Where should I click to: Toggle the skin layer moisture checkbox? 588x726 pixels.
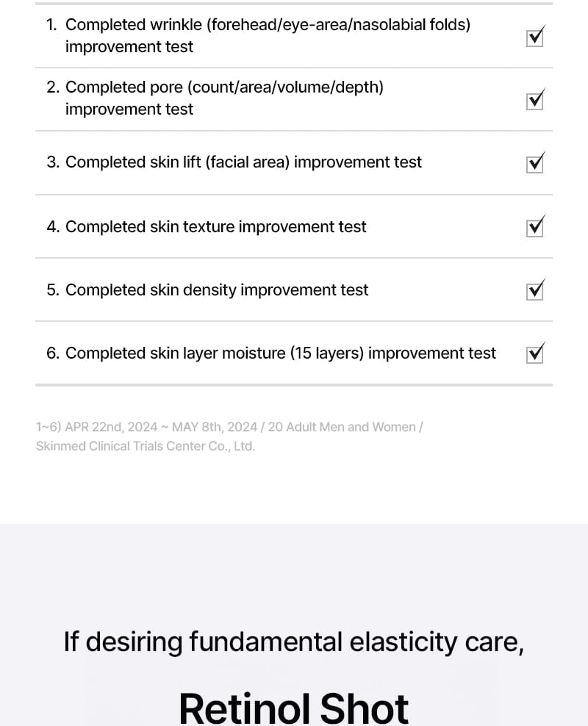pos(535,353)
